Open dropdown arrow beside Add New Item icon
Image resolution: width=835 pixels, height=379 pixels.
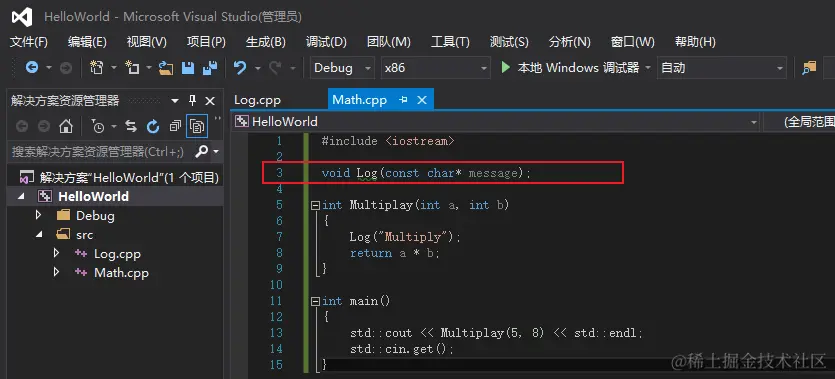[149, 68]
